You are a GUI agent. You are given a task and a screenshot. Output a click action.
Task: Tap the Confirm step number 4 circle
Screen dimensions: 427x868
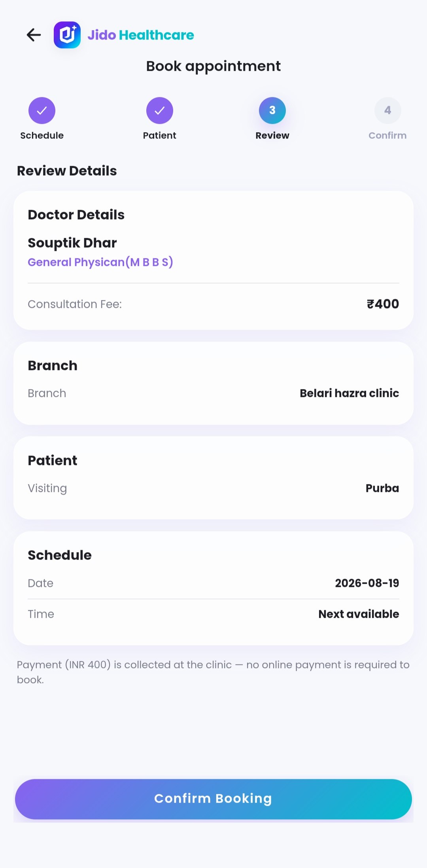(x=388, y=110)
